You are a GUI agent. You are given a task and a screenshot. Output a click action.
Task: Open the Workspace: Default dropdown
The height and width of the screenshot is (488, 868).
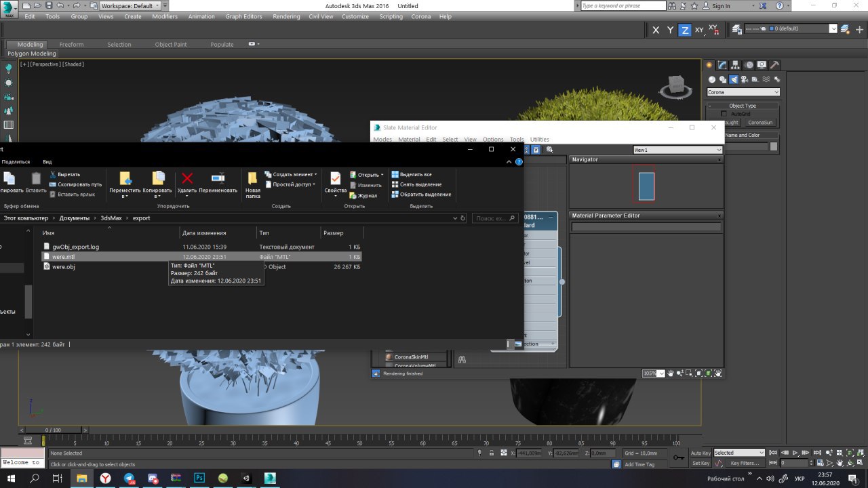tap(132, 5)
